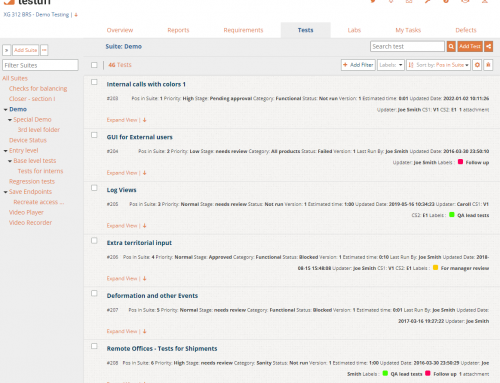Viewport: 500px width, 383px height.
Task: Click the Add Filter button
Action: coord(358,65)
